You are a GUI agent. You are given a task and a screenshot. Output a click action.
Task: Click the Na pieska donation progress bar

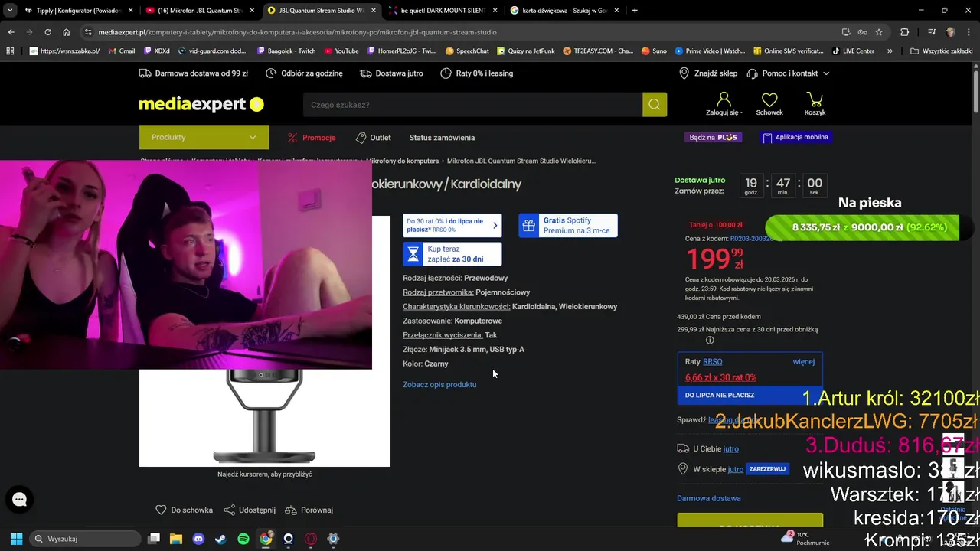click(862, 227)
